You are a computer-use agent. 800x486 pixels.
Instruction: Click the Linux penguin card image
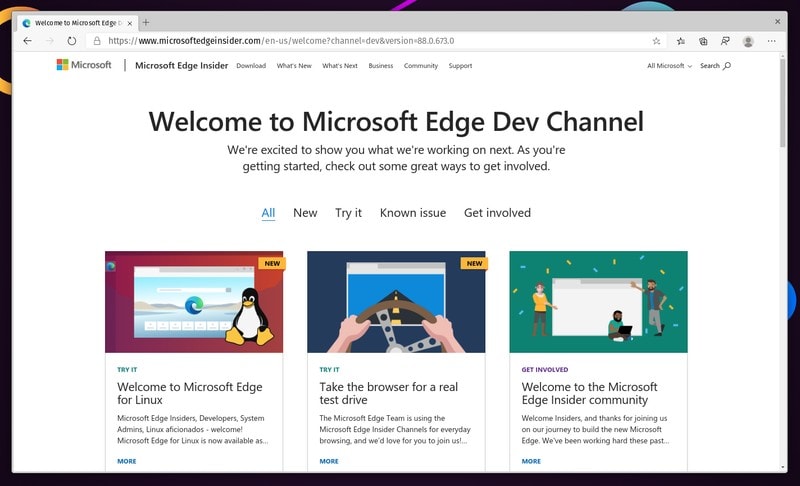pos(194,302)
